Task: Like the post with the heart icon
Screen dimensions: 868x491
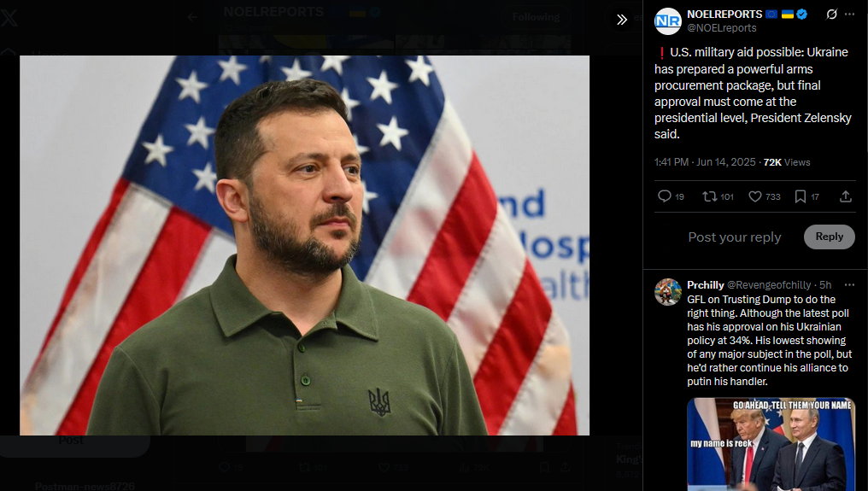Action: tap(755, 196)
